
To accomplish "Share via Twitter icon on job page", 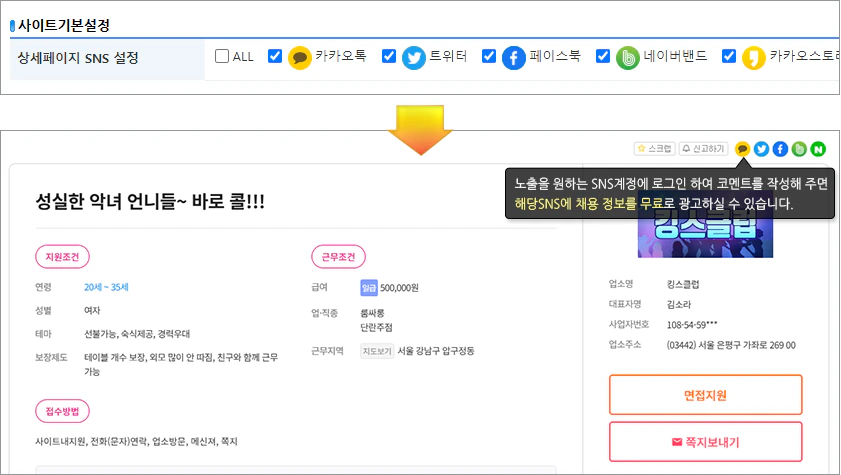I will pos(761,149).
